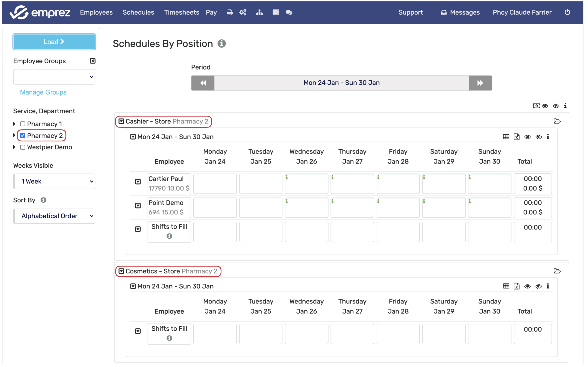Export the Cashier schedule to Excel
The image size is (588, 367).
(x=516, y=137)
